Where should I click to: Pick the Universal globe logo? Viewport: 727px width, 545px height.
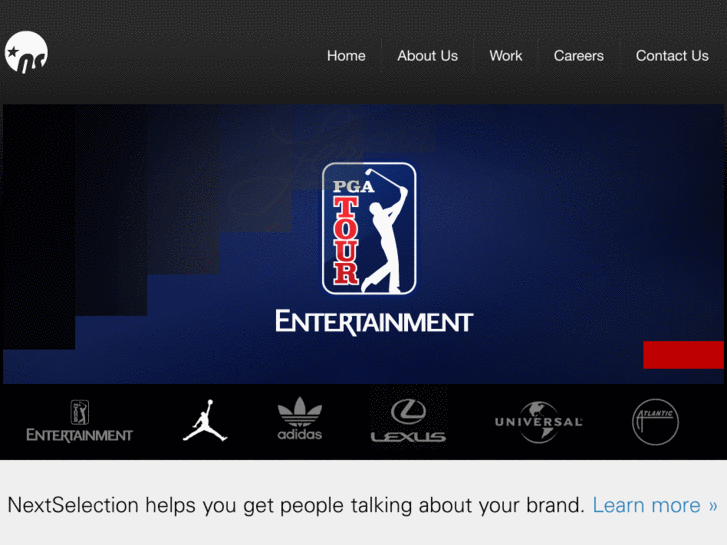(538, 422)
